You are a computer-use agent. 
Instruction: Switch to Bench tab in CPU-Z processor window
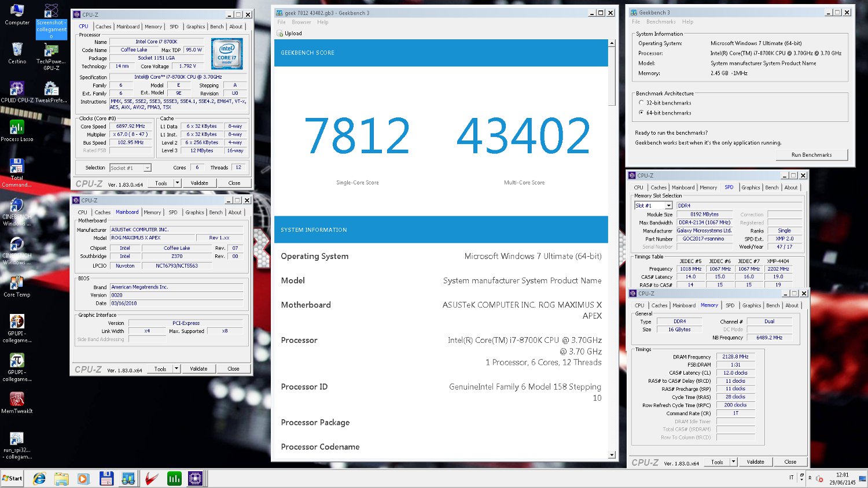[x=217, y=27]
